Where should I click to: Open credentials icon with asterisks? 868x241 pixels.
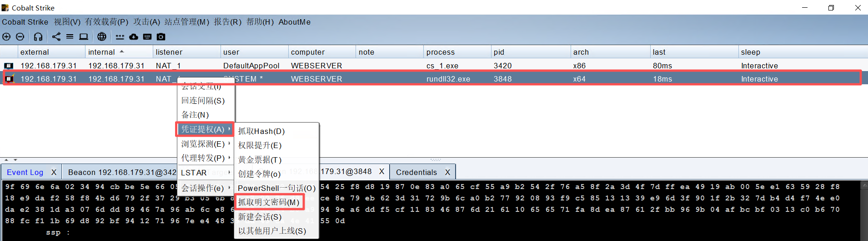point(120,37)
